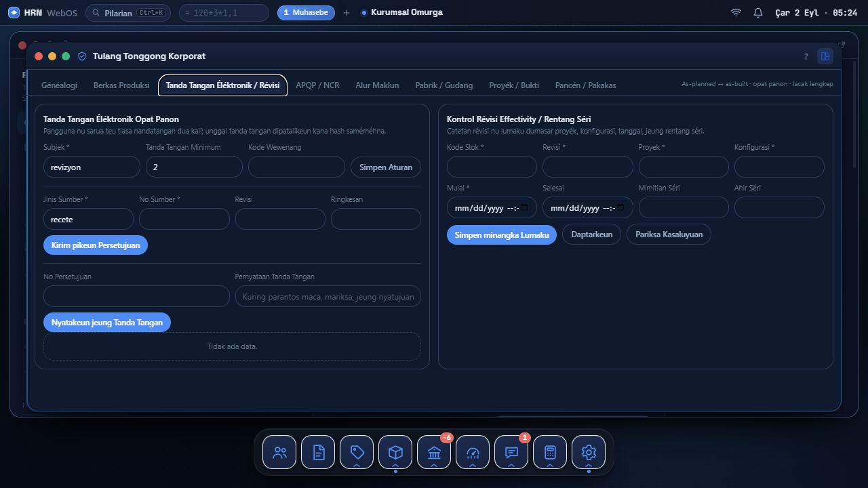Image resolution: width=868 pixels, height=488 pixels.
Task: Open the 3D box dock app
Action: tap(395, 452)
